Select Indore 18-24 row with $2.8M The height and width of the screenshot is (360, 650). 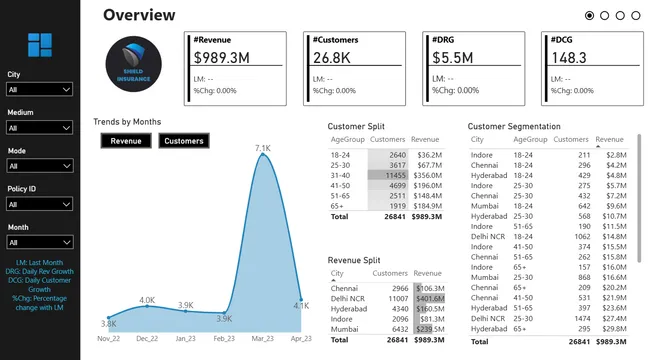548,155
